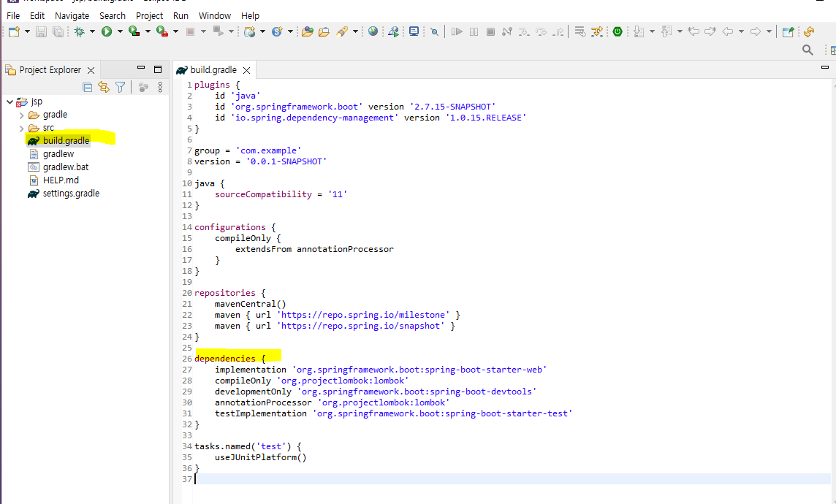This screenshot has height=504, width=836.
Task: Close the Project Explorer view
Action: [91, 70]
